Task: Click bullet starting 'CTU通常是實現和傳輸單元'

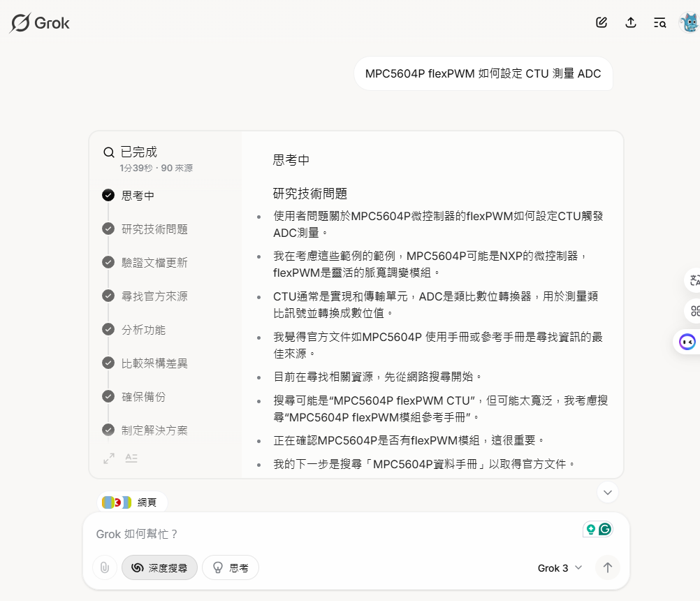Action: click(x=436, y=305)
